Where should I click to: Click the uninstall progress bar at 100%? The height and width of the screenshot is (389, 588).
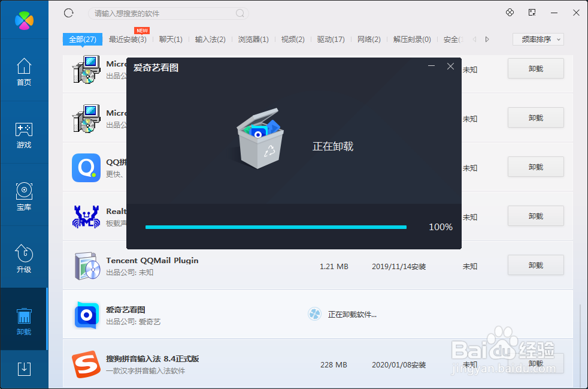coord(275,227)
